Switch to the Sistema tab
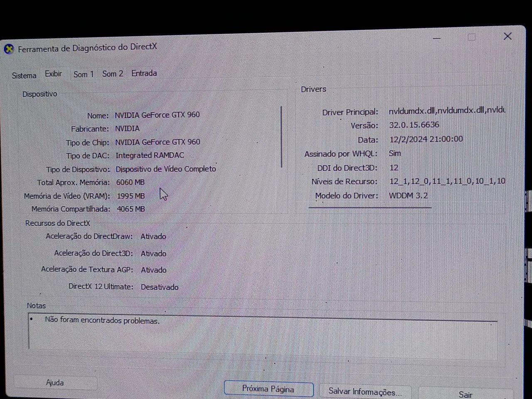The image size is (532, 399). click(24, 75)
